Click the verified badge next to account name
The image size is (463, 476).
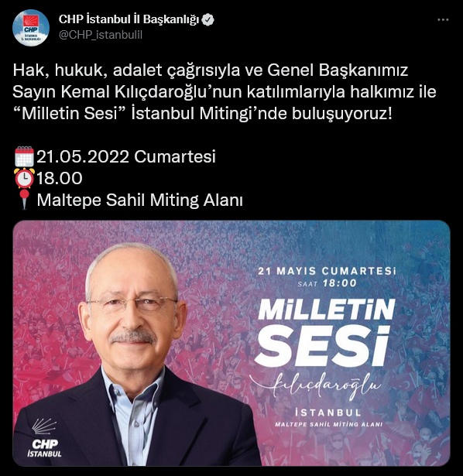208,19
